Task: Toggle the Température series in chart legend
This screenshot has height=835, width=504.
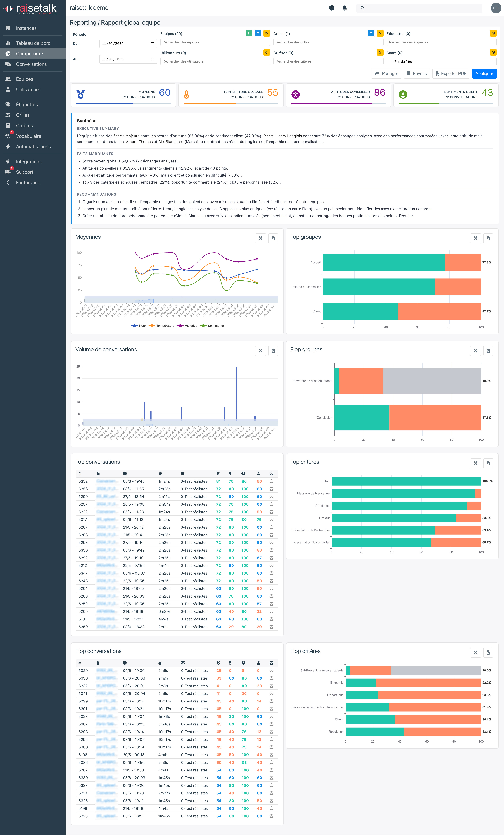Action: click(162, 326)
